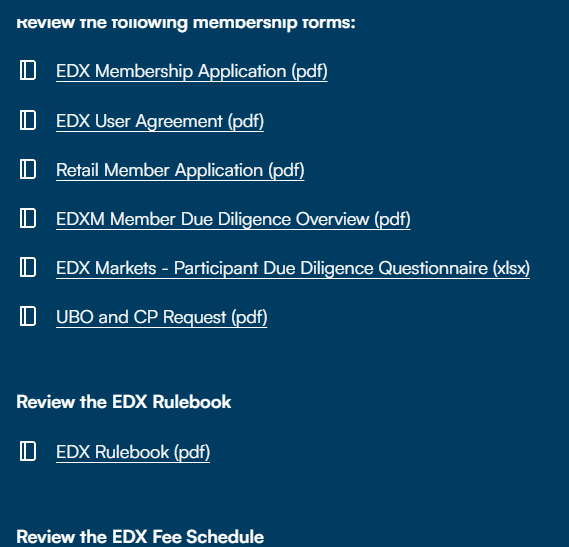569x547 pixels.
Task: Click the document icon beside EDX Membership Application
Action: (28, 70)
